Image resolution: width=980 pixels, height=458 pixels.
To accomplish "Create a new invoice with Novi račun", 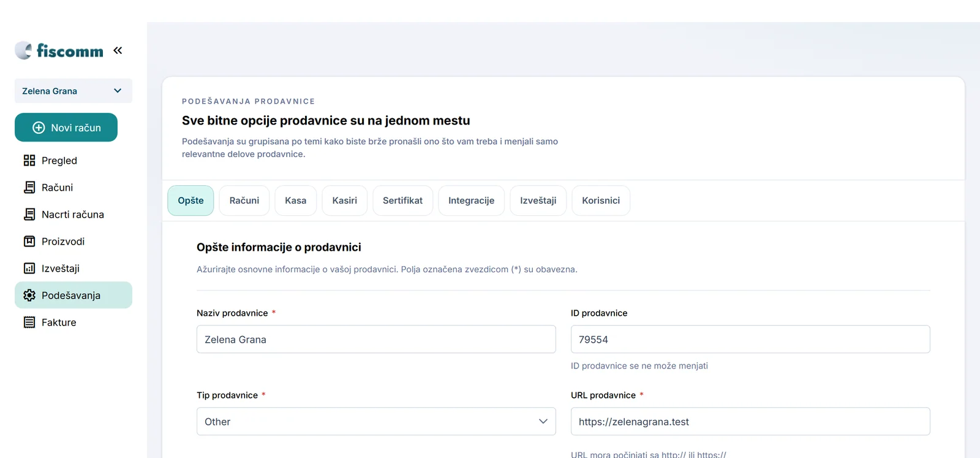I will (66, 128).
